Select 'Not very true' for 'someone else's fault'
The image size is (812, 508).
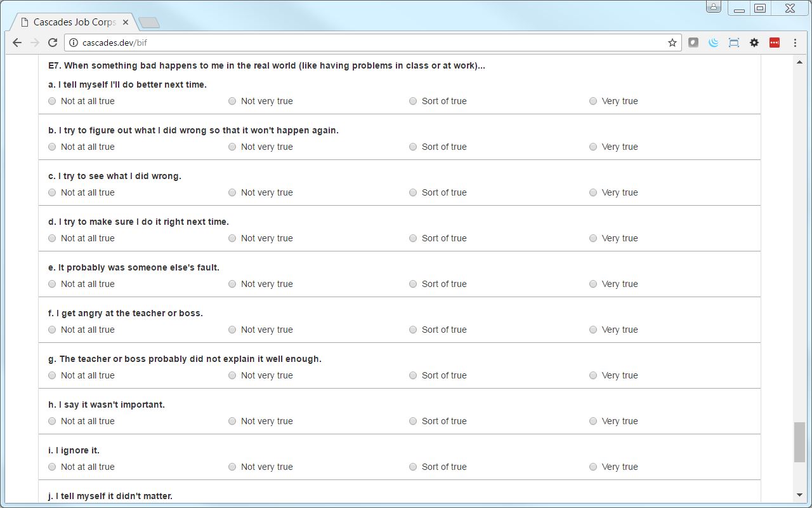click(232, 284)
